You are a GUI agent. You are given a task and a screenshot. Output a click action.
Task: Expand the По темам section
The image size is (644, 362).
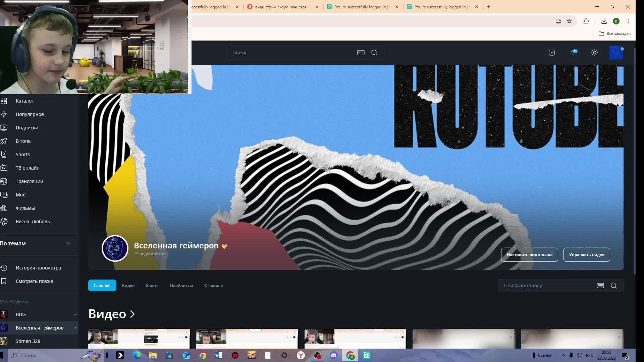68,243
